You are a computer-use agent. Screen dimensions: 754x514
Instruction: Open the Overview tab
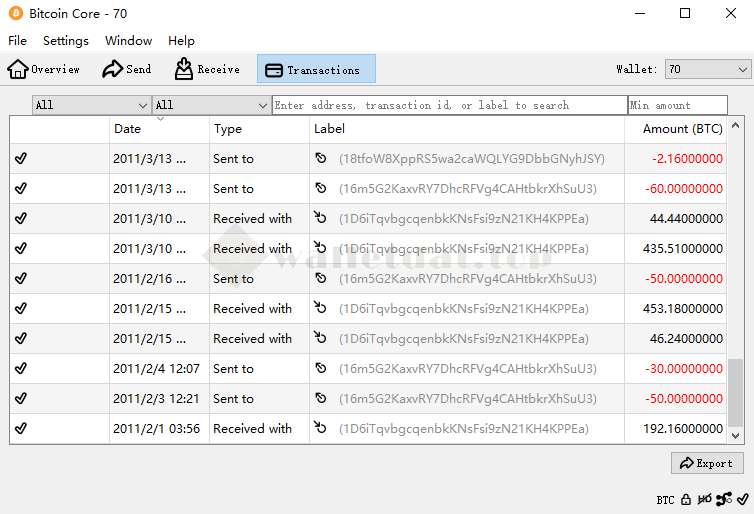click(44, 69)
